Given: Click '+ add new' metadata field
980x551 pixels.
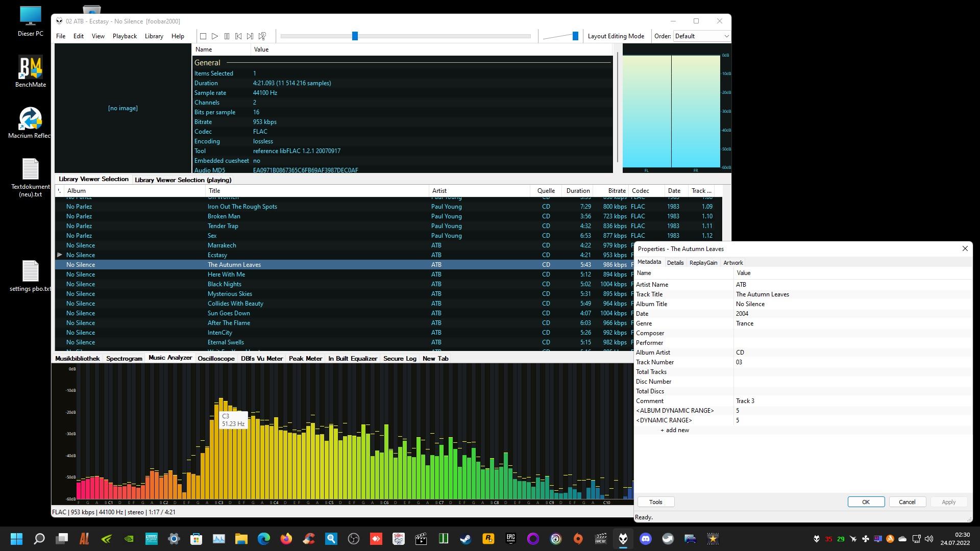Looking at the screenshot, I should click(x=674, y=430).
